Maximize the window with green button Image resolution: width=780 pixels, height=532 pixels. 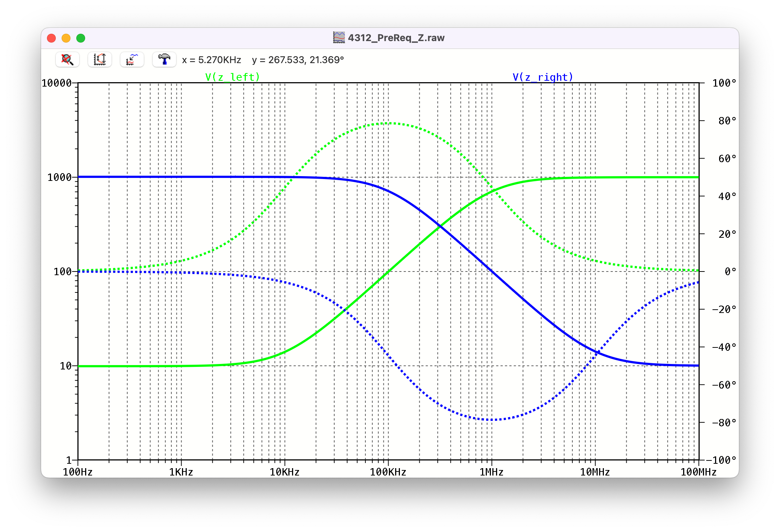click(81, 38)
